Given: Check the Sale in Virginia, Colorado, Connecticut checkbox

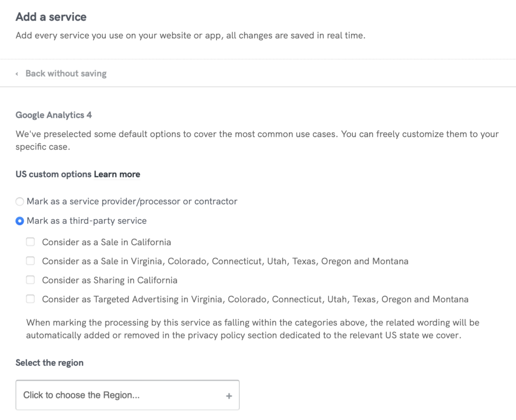Looking at the screenshot, I should [x=31, y=261].
